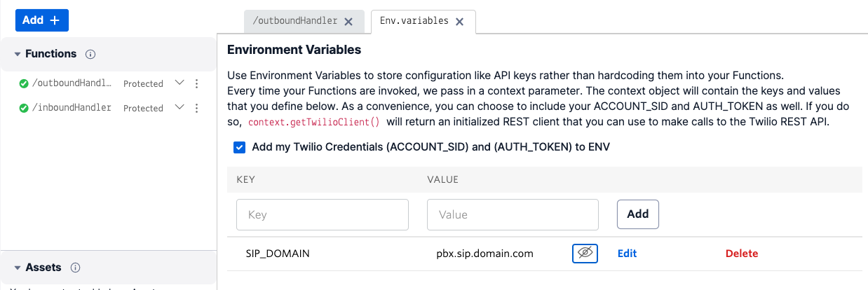Viewport: 868px width, 290px height.
Task: Uncheck Add my Twilio Credentials checkbox
Action: pyautogui.click(x=240, y=147)
